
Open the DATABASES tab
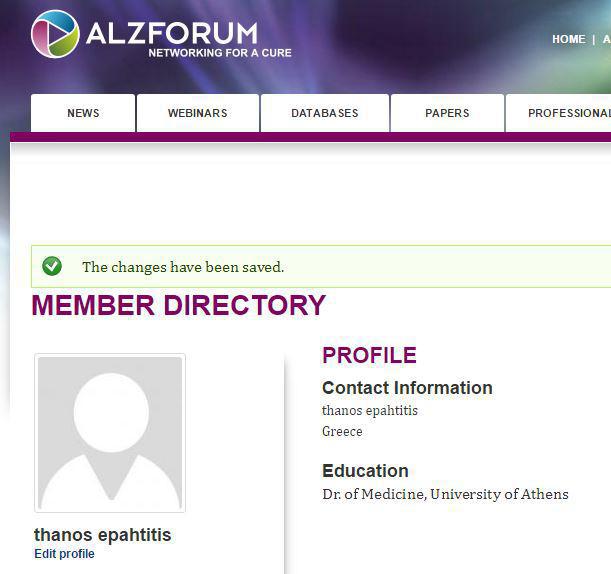pos(325,113)
